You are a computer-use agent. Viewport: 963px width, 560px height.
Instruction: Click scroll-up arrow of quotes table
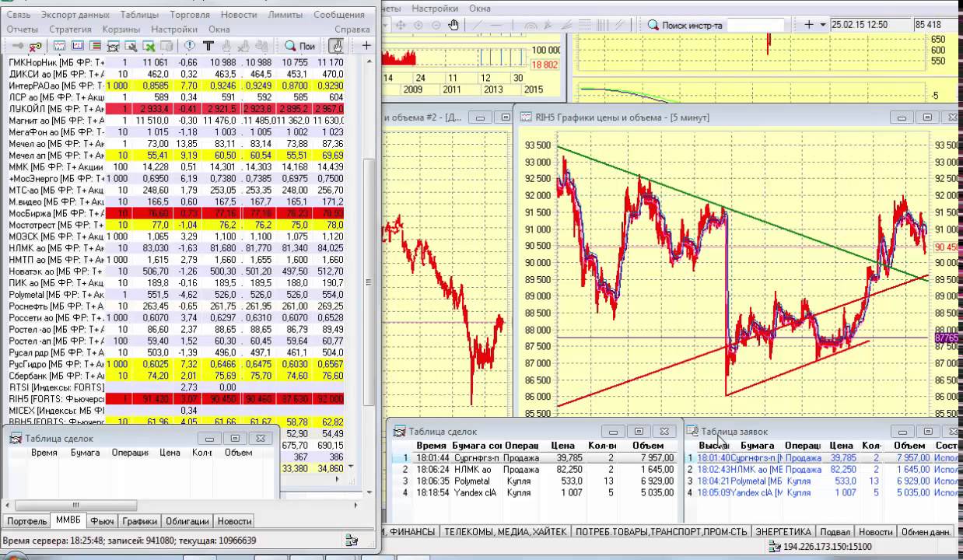click(369, 62)
